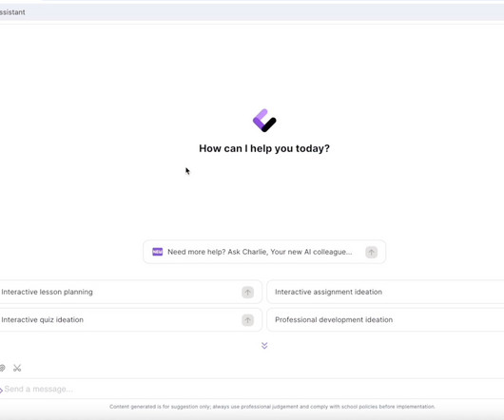Click the arrow icon beside Interactive lesson planning

click(247, 293)
